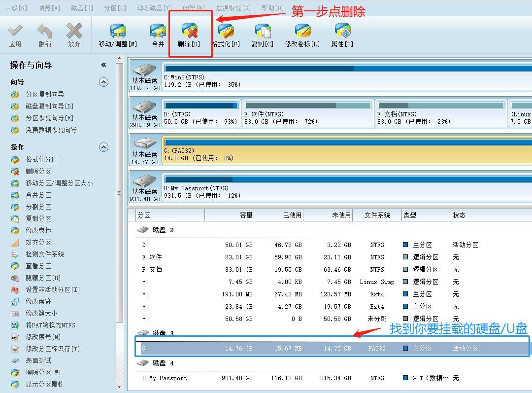Select the G: (FAT32) partition bar
This screenshot has height=393, width=532.
click(x=347, y=150)
